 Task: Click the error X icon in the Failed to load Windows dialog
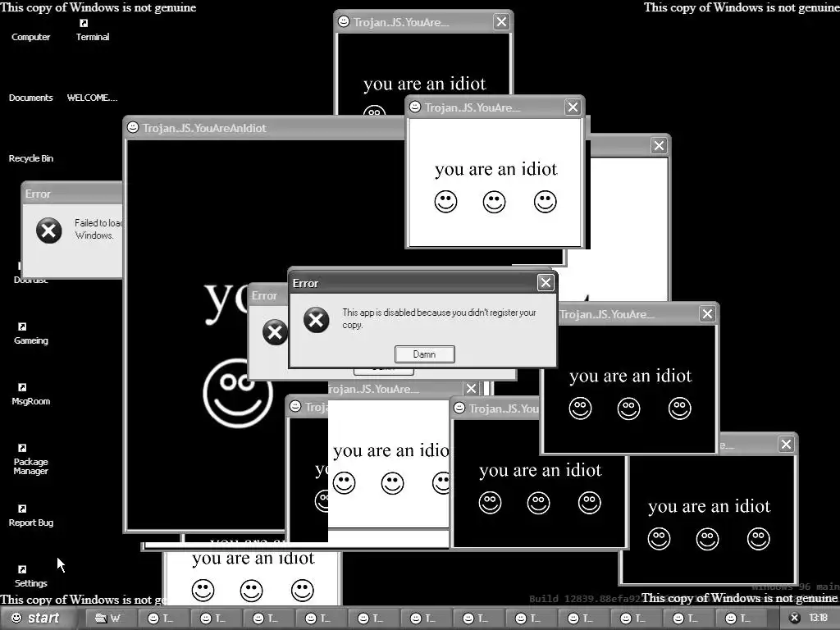coord(48,231)
